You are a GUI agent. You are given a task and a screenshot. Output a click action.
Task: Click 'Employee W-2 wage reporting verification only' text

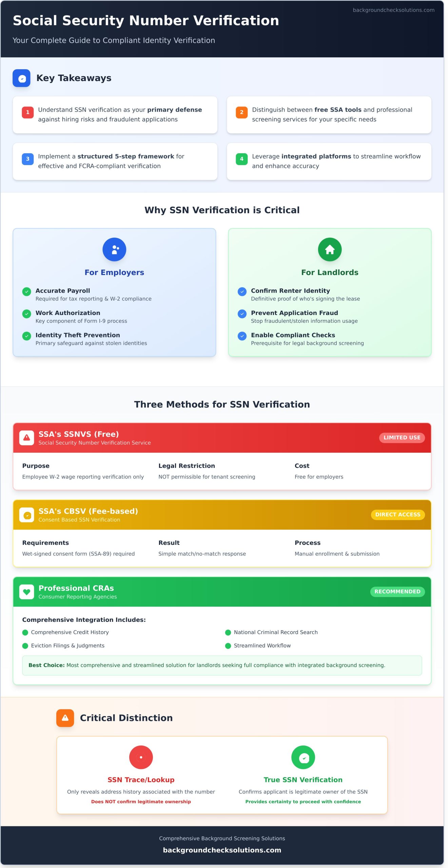coord(83,477)
